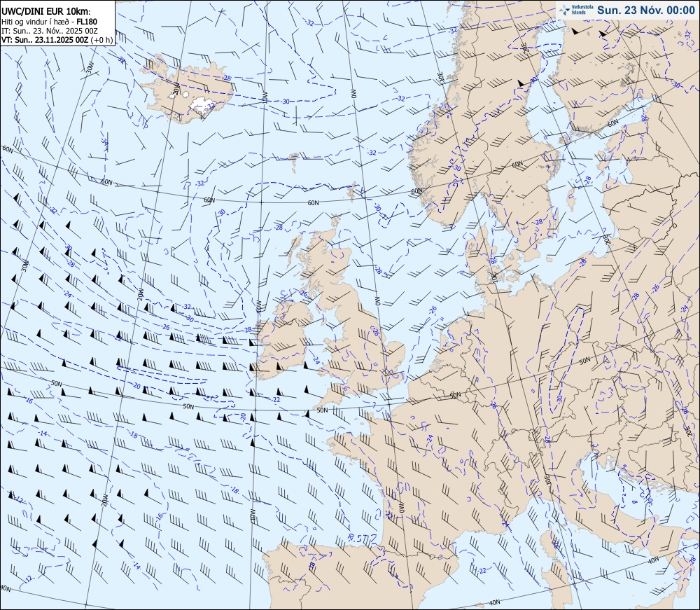Click the '60N' label just north of Scotland
The width and height of the screenshot is (700, 610).
314,202
